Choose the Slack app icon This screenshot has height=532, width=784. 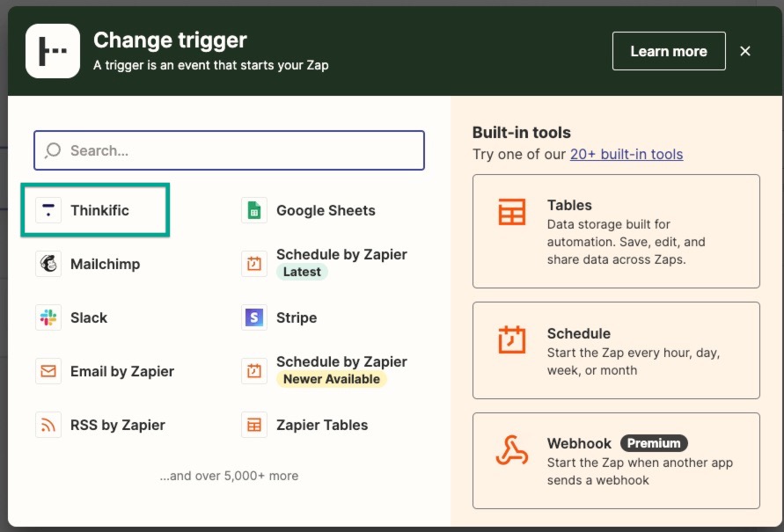click(x=48, y=317)
